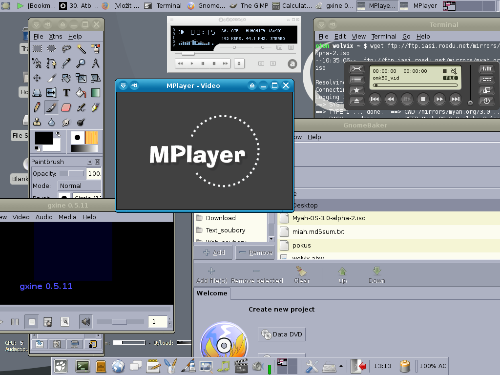Click Remove button in GnomeBaker
This screenshot has height=375, width=500.
[255, 253]
